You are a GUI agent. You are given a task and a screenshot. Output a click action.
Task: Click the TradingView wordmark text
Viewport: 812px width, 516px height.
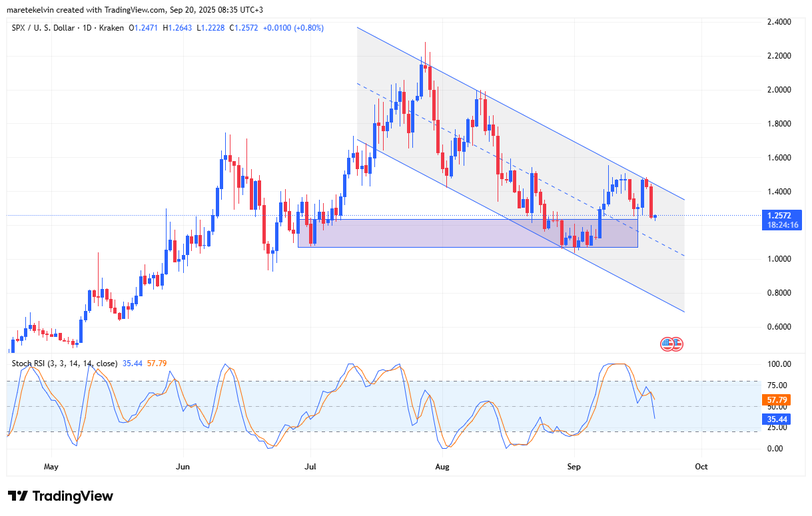pyautogui.click(x=73, y=496)
